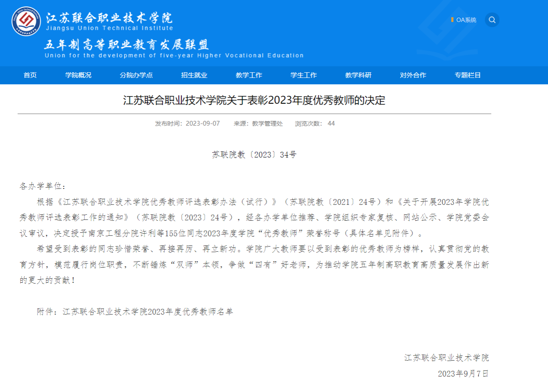
Task: Click the document number 苏联院教〔2023〕34号
Action: pyautogui.click(x=254, y=155)
